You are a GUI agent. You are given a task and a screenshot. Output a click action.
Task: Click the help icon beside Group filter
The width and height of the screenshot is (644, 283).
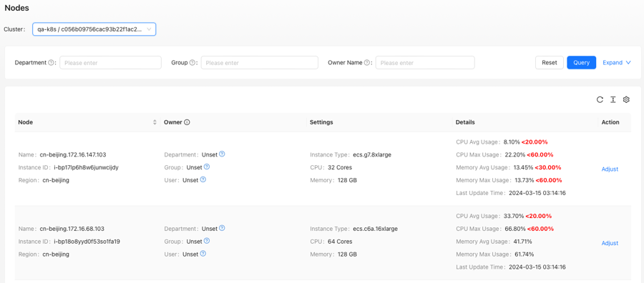click(192, 63)
